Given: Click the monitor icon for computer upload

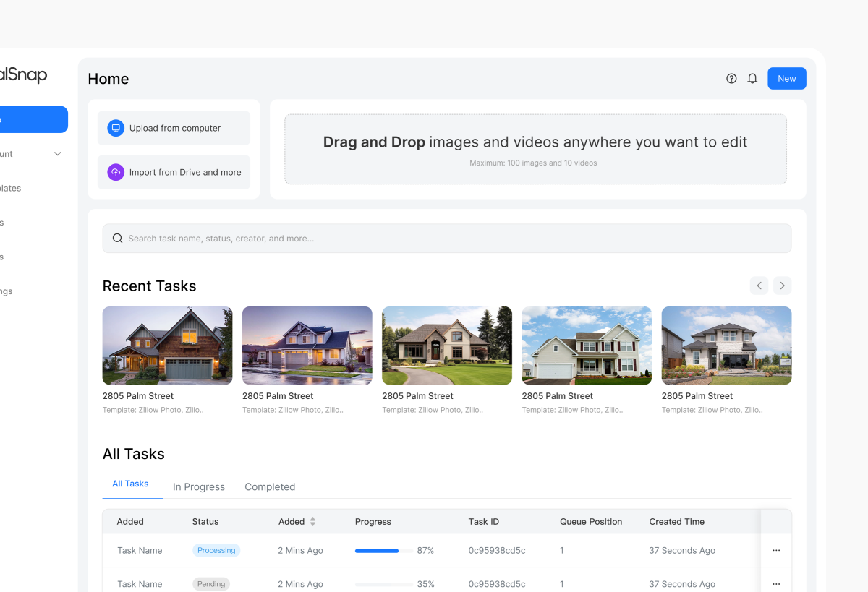Looking at the screenshot, I should (x=116, y=128).
